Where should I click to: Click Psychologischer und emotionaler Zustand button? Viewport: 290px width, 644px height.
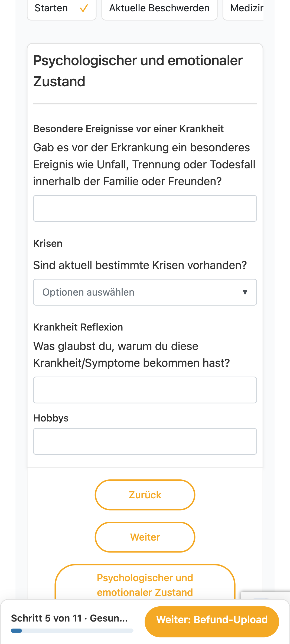click(x=145, y=585)
